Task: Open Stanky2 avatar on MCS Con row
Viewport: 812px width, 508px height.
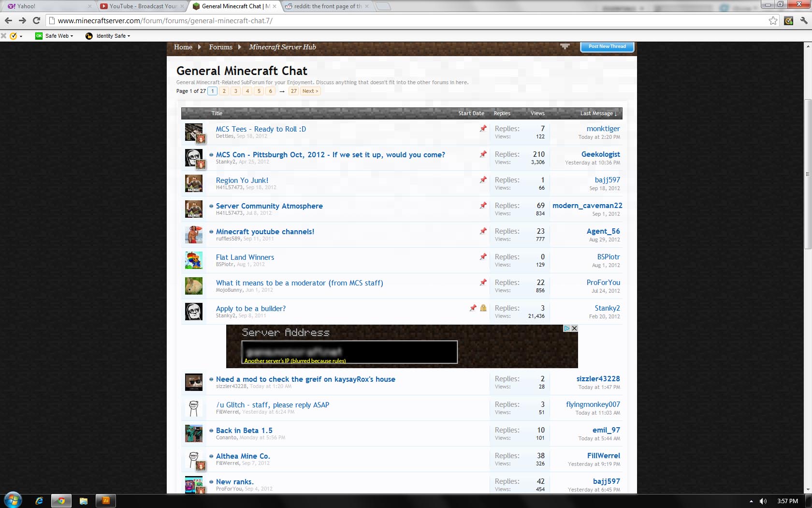Action: 194,158
